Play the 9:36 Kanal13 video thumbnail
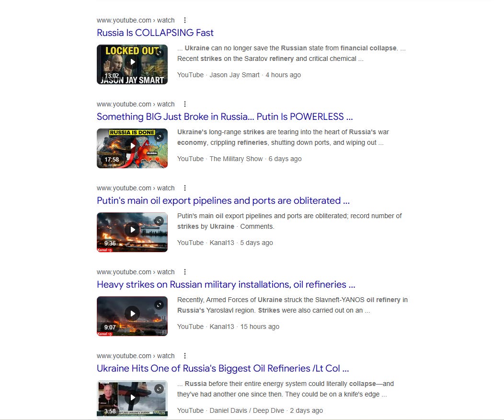 click(132, 232)
